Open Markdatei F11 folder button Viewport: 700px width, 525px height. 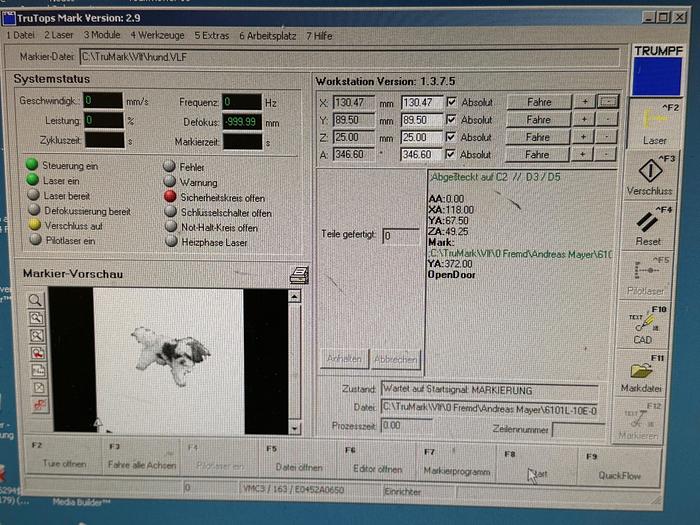pos(640,373)
